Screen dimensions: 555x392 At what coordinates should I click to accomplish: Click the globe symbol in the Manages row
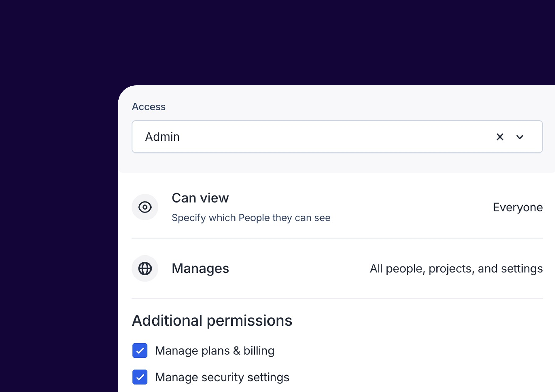pos(145,268)
